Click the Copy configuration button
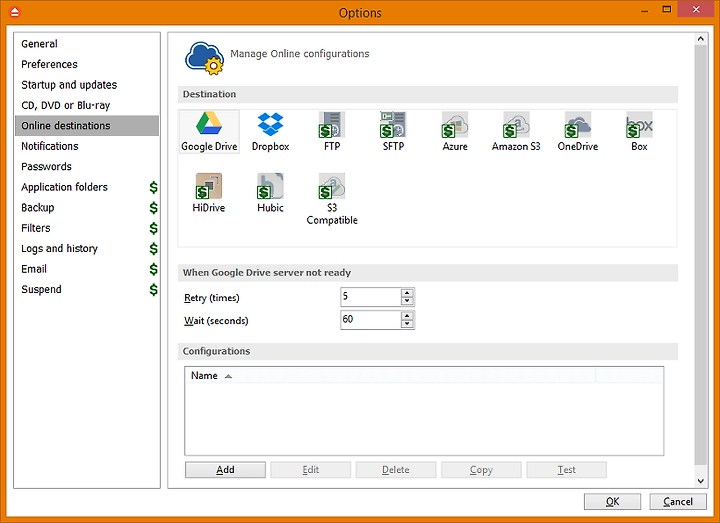The image size is (720, 523). coord(481,470)
